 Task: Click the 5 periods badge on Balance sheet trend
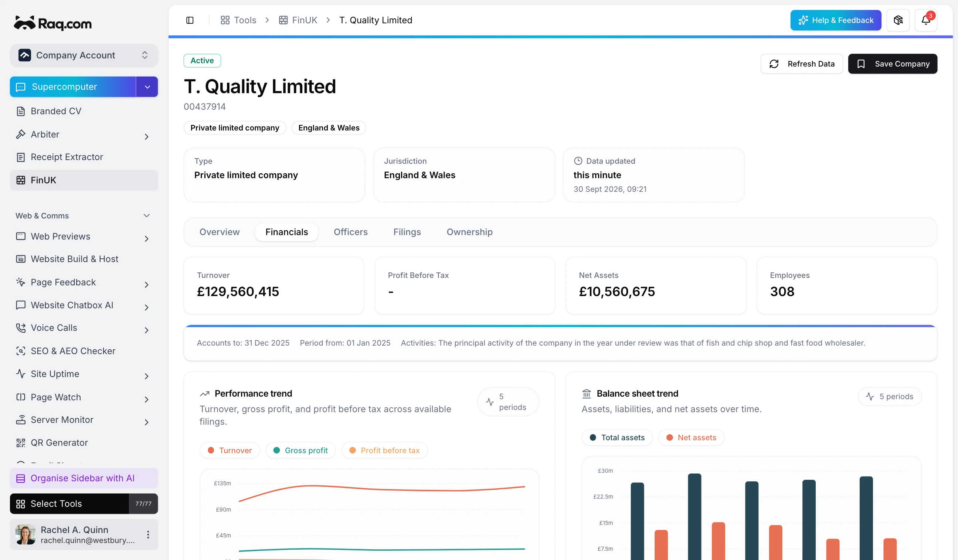click(x=889, y=397)
